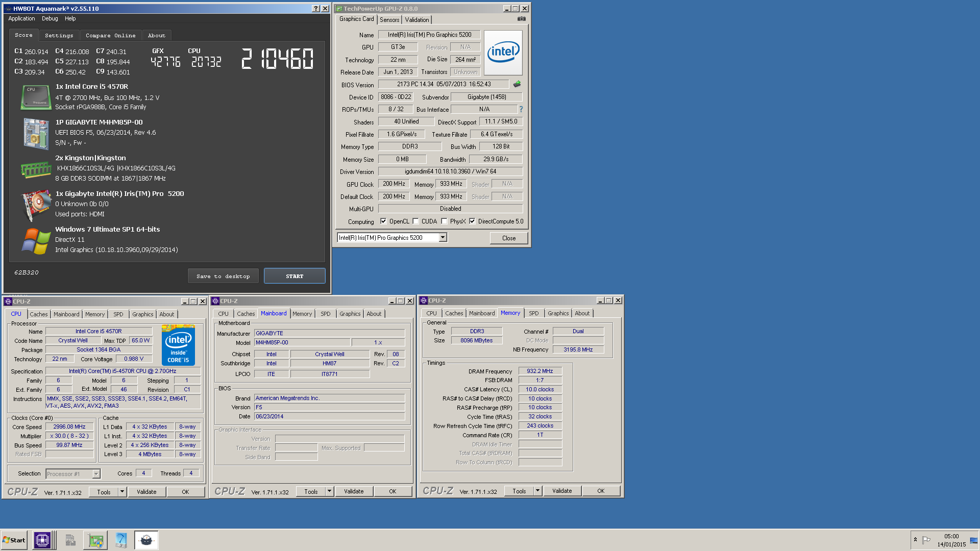
Task: Click the second taskbar program icon
Action: [x=70, y=540]
